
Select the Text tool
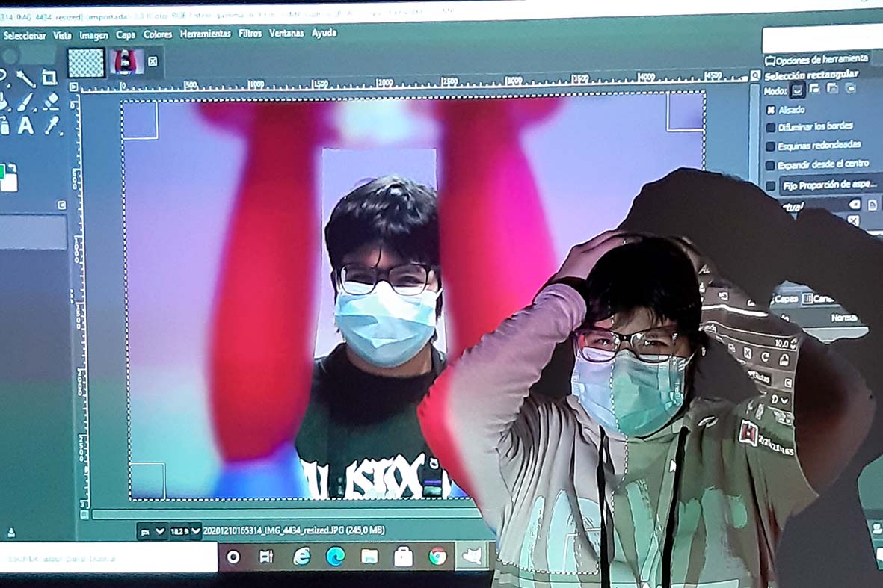pyautogui.click(x=25, y=126)
